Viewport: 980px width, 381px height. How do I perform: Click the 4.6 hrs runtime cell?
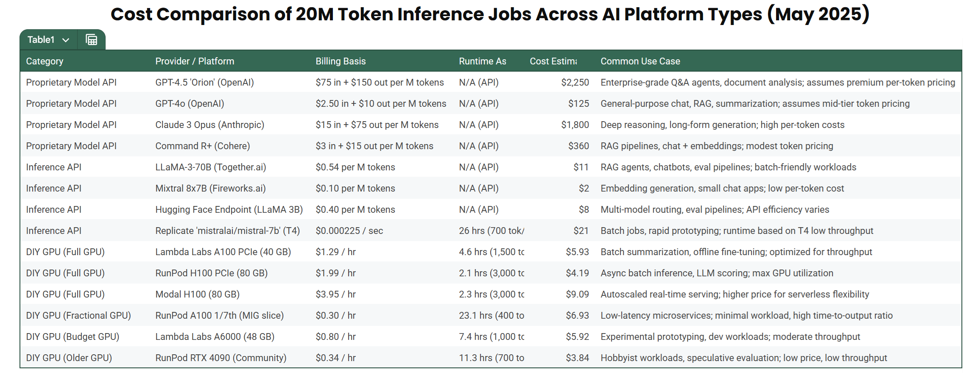tap(491, 252)
